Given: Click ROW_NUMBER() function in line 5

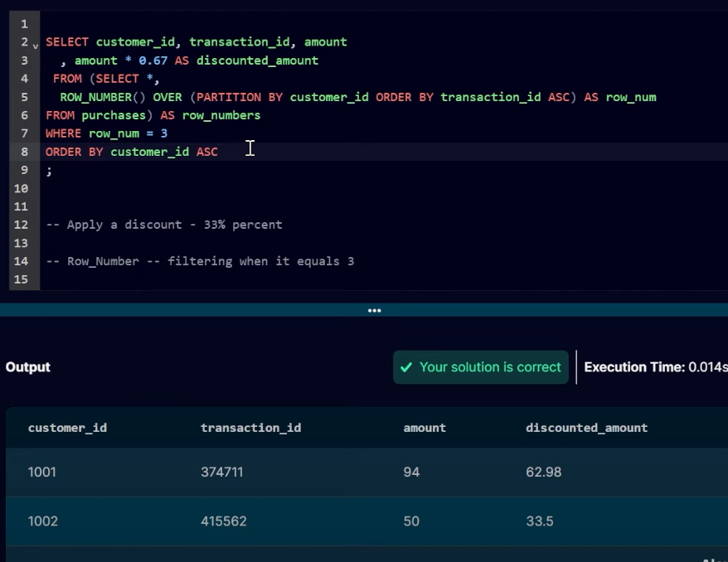Looking at the screenshot, I should pyautogui.click(x=103, y=98).
